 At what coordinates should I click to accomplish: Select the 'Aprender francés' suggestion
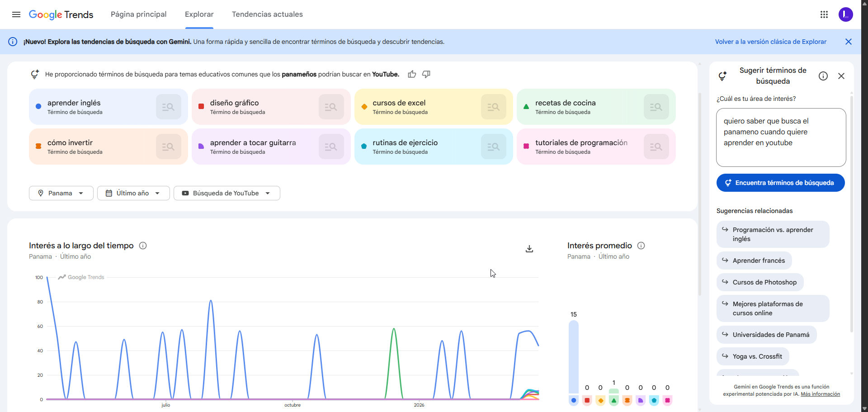pyautogui.click(x=754, y=260)
